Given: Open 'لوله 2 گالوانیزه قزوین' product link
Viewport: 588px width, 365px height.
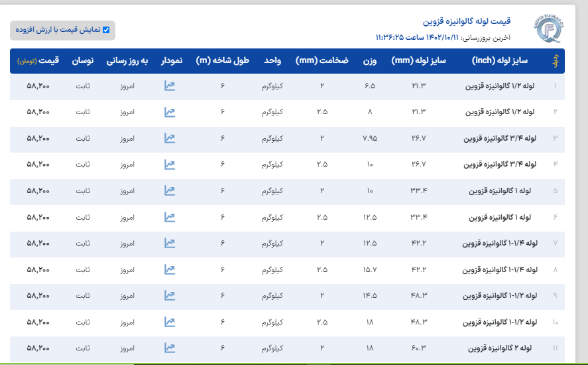Looking at the screenshot, I should coord(502,348).
